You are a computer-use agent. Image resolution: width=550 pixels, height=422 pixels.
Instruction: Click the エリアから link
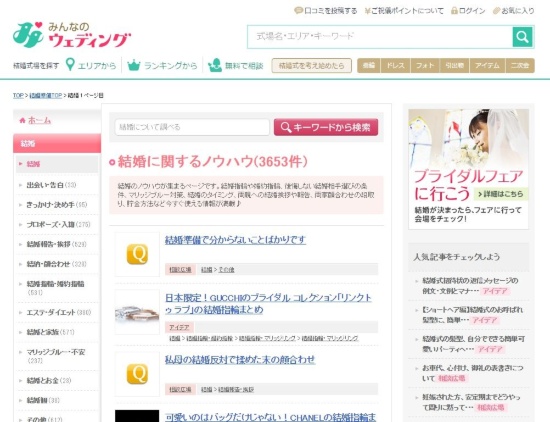[x=96, y=66]
